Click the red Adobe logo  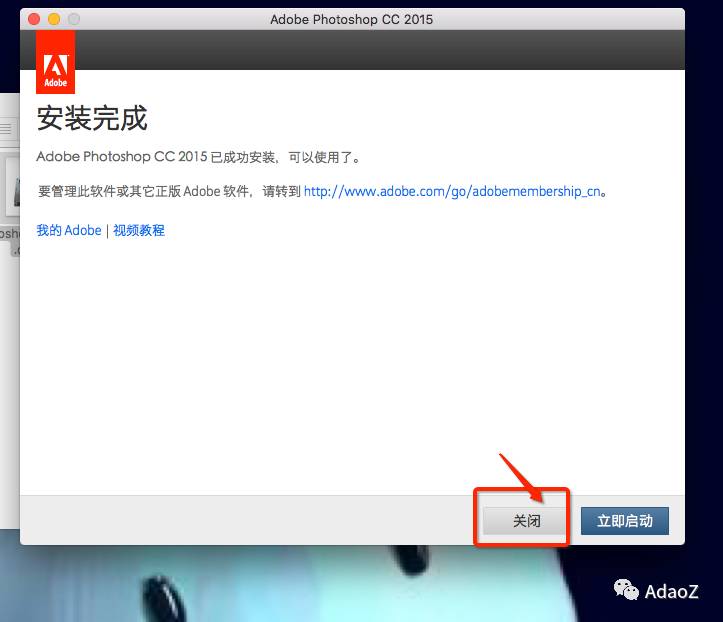coord(55,62)
